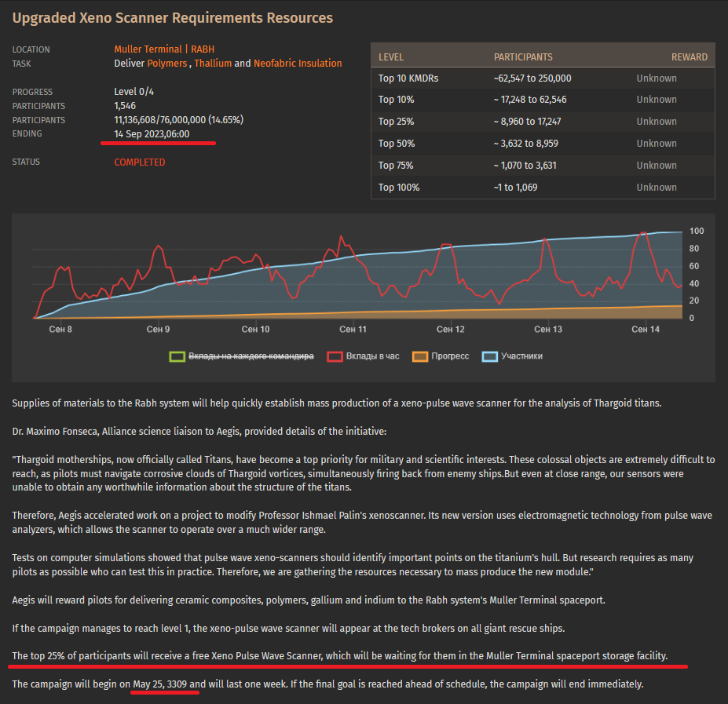The image size is (728, 704).
Task: Click the PARTICIPANTS column header in table
Action: pyautogui.click(x=523, y=57)
